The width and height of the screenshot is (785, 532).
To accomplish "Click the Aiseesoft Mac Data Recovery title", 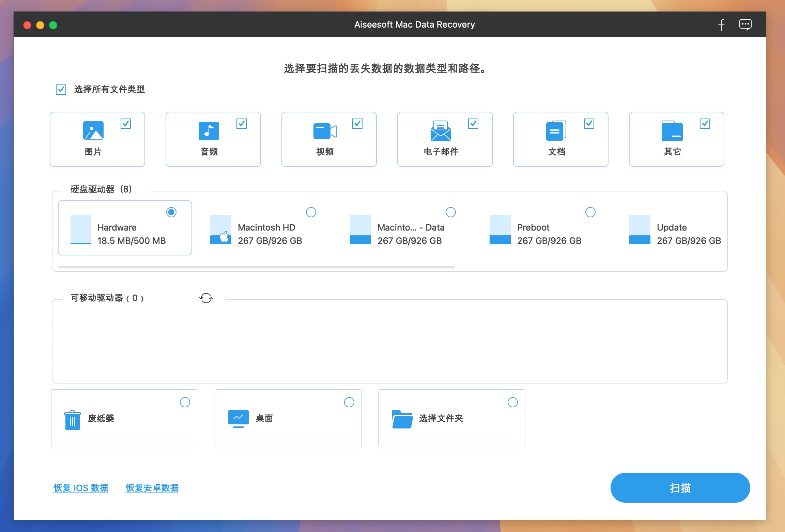I will pos(414,25).
